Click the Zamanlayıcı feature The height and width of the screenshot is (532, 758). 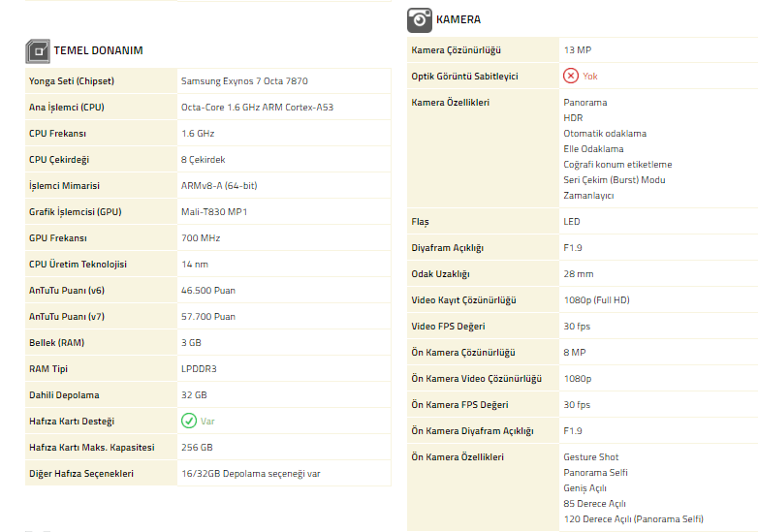588,195
